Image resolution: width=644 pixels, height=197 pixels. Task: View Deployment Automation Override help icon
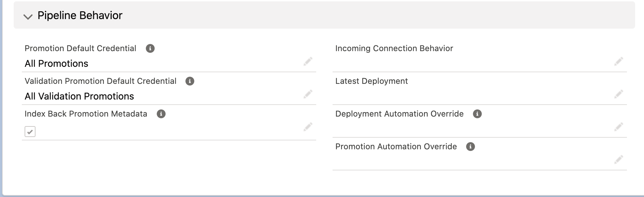pos(477,114)
